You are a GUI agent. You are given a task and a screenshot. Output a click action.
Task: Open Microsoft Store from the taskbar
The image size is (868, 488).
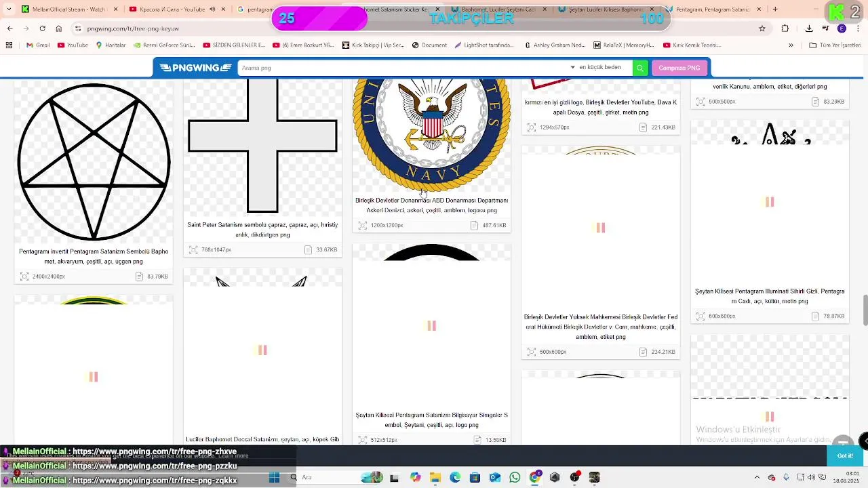475,478
